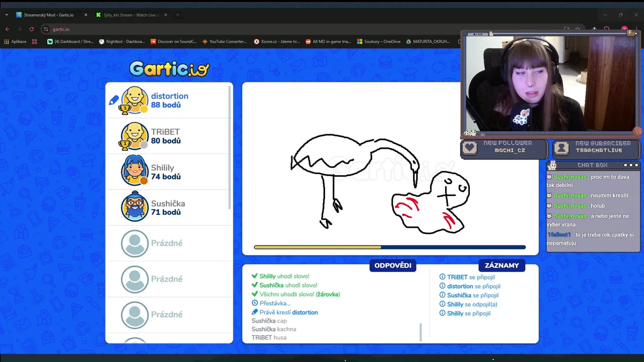The image size is (644, 362).
Task: Open the (4) Dashboard / Stre... bookmark
Action: coord(70,42)
